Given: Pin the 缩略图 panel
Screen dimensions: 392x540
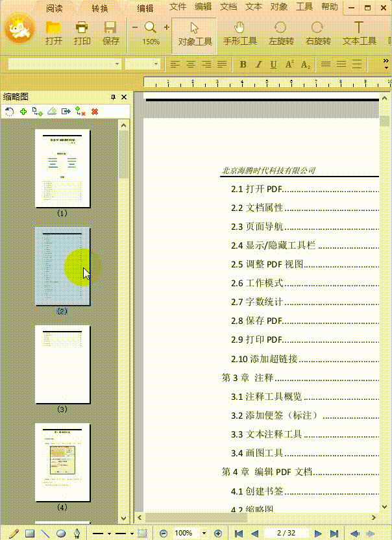Looking at the screenshot, I should [113, 97].
